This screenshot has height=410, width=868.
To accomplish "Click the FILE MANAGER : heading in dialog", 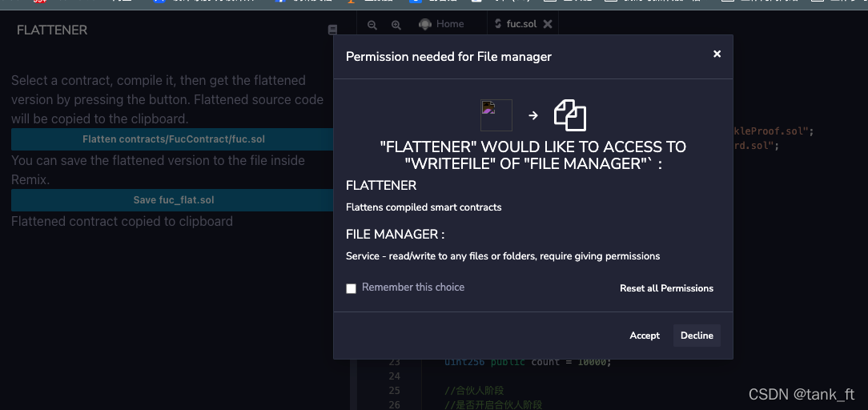I will point(396,234).
